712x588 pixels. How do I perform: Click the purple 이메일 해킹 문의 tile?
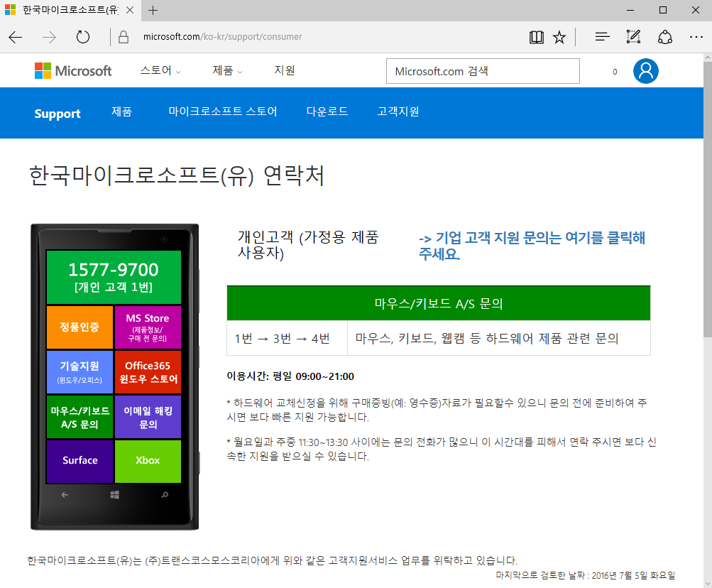coord(148,417)
